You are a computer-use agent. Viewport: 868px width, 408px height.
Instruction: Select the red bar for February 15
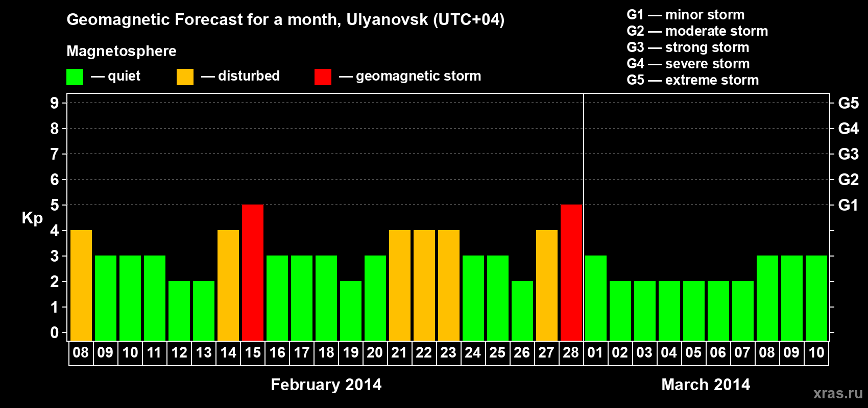click(x=253, y=272)
